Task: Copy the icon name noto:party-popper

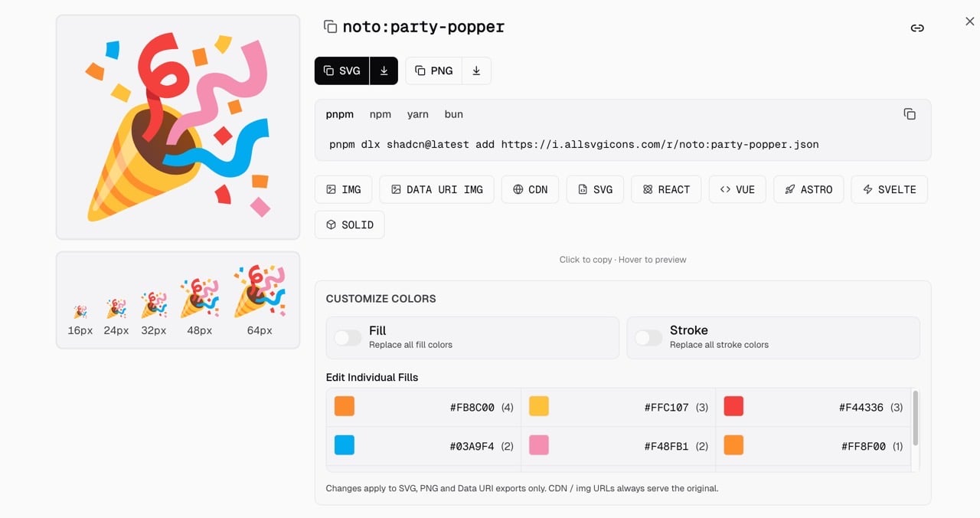Action: pyautogui.click(x=330, y=27)
